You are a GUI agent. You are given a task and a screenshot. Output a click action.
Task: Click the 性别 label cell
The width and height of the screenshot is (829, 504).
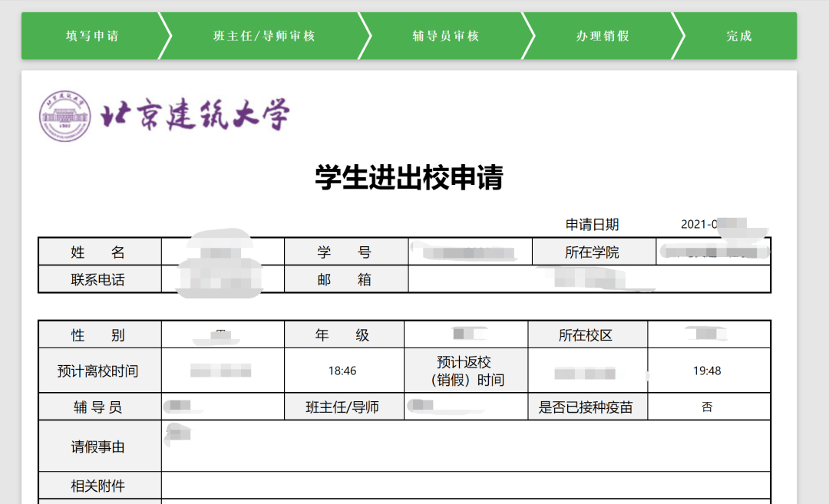pyautogui.click(x=100, y=335)
